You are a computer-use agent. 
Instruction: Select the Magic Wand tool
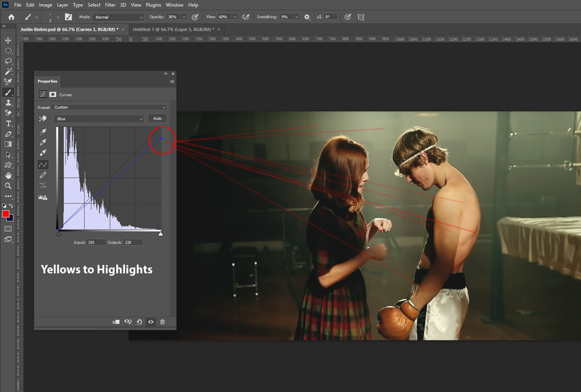click(8, 71)
